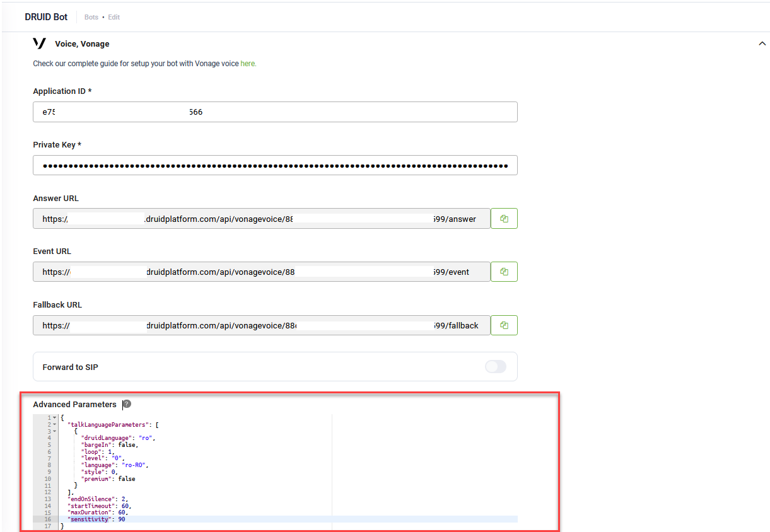The height and width of the screenshot is (532, 770).
Task: Copy the Fallback URL to clipboard
Action: click(504, 325)
